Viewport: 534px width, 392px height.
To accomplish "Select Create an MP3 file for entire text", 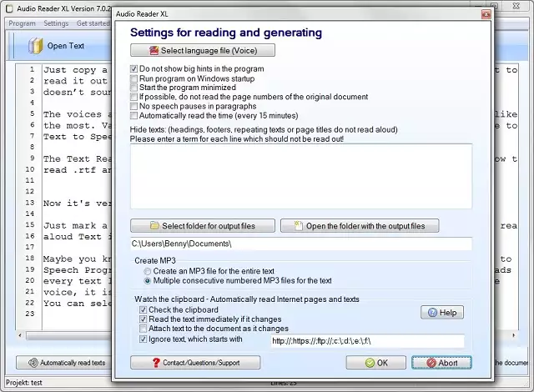I will coord(148,272).
